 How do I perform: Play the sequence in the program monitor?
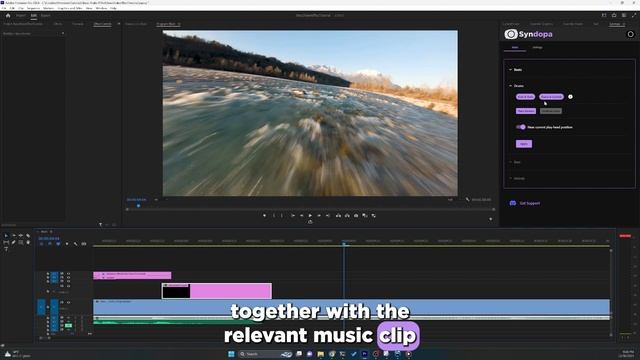(x=310, y=216)
